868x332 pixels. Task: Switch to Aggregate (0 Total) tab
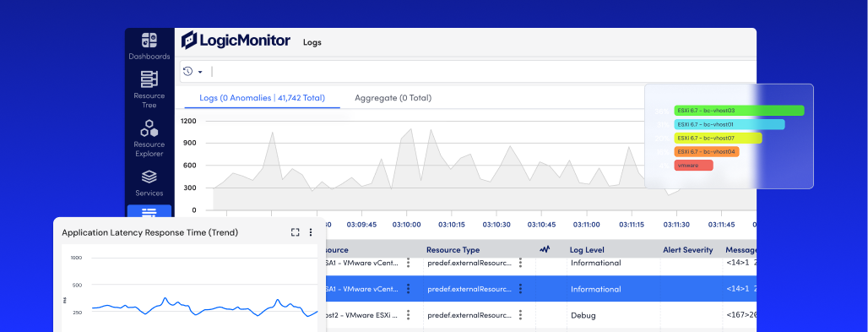393,98
